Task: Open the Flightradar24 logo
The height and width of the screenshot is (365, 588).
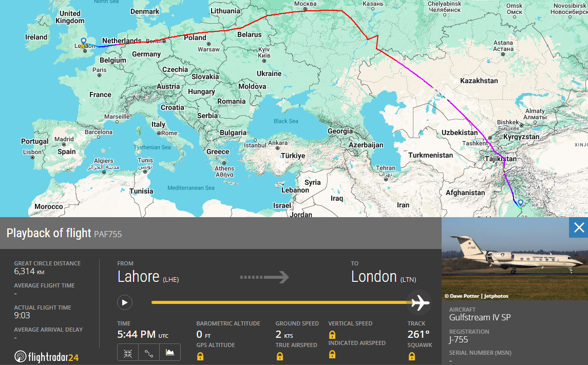Action: [47, 356]
